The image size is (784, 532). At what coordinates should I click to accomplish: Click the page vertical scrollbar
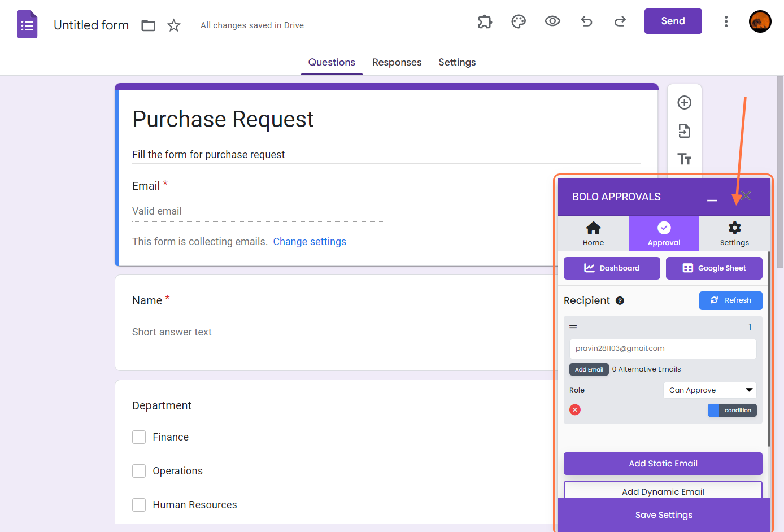(780, 172)
